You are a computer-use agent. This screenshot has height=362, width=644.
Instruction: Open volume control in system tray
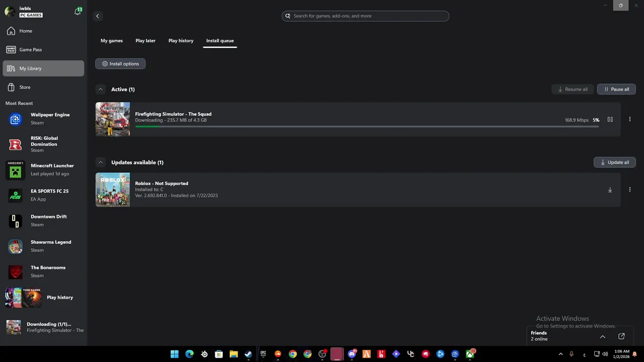click(x=605, y=354)
